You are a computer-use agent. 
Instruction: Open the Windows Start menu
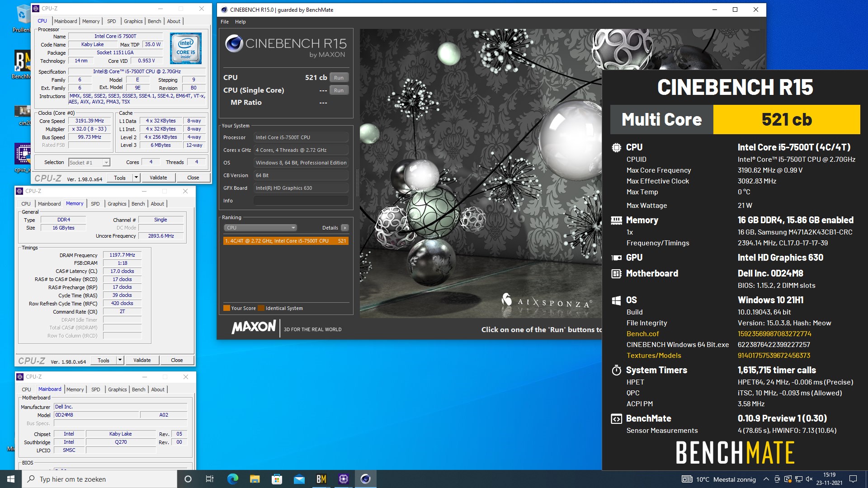(11, 479)
